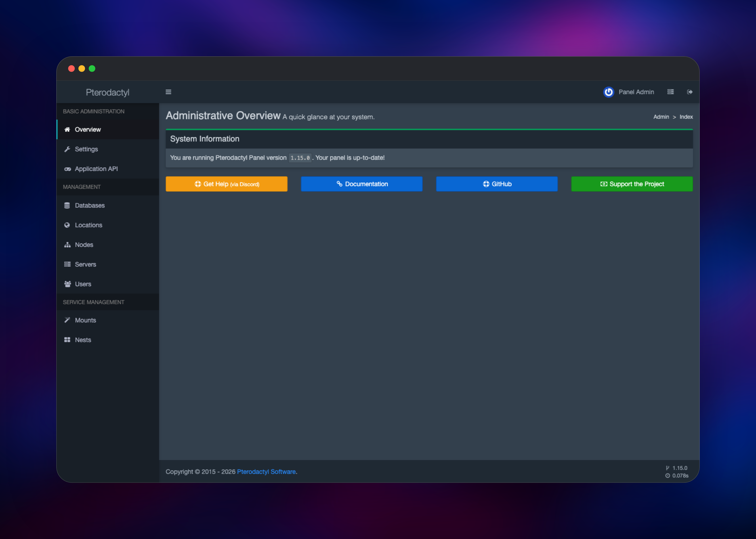
Task: Click the Mounts magic wand icon
Action: (67, 320)
